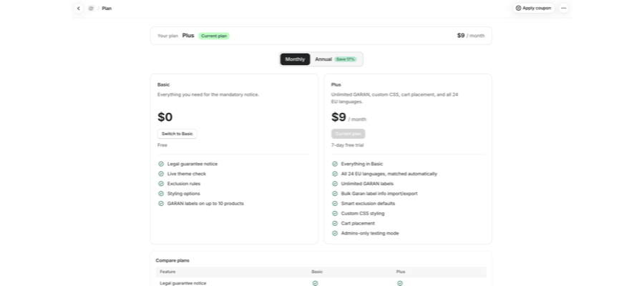Click the Plan breadcrumb label
644x286 pixels.
[107, 8]
